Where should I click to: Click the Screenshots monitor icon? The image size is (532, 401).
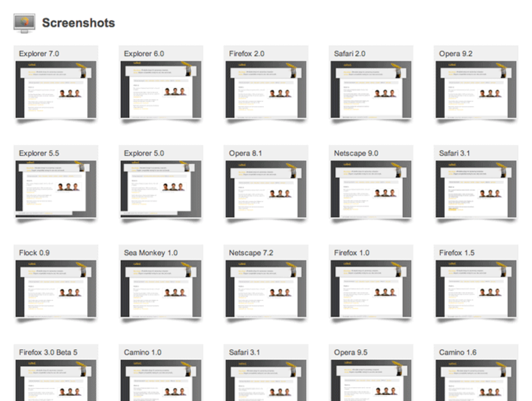(x=24, y=22)
